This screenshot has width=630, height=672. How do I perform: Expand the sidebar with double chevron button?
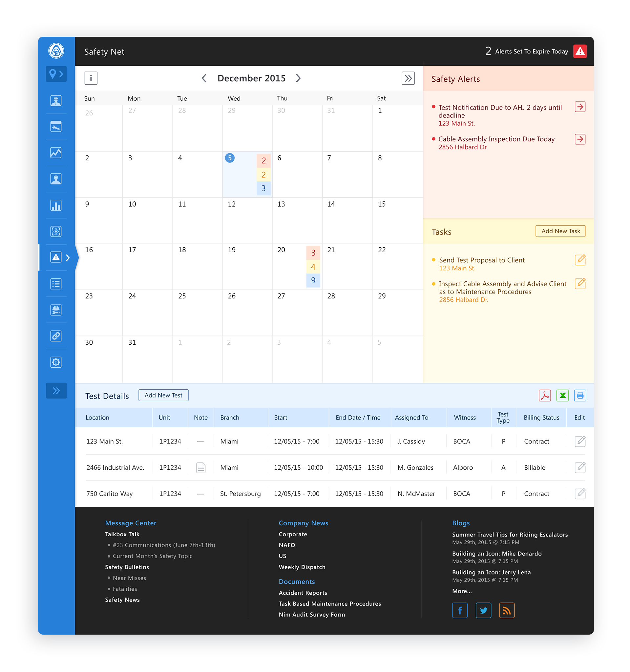56,391
